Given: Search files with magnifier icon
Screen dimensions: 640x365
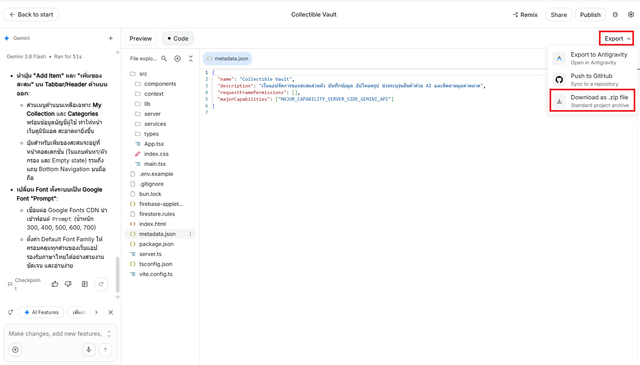Looking at the screenshot, I should [x=164, y=59].
